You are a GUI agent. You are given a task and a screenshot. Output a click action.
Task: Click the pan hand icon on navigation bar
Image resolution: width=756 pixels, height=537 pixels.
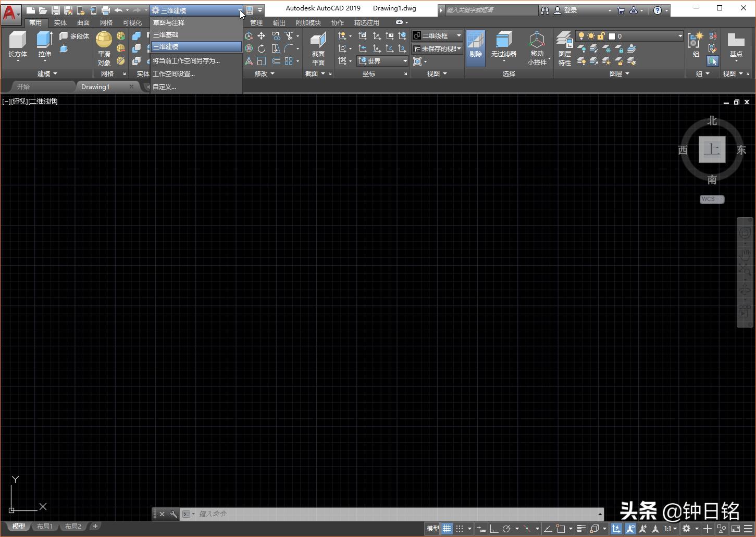coord(745,254)
